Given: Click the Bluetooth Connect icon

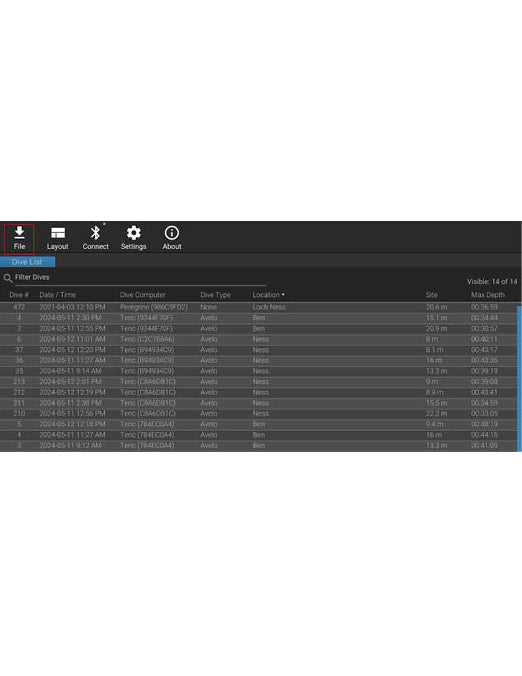Looking at the screenshot, I should click(95, 233).
